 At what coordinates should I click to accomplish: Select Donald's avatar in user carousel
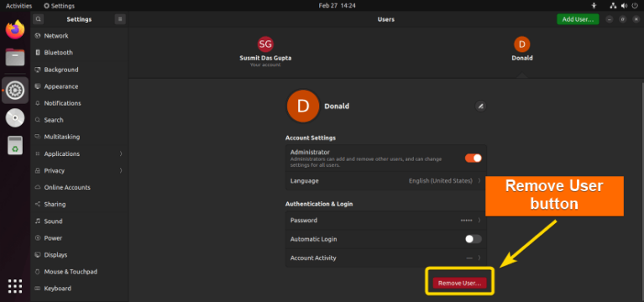pyautogui.click(x=522, y=44)
